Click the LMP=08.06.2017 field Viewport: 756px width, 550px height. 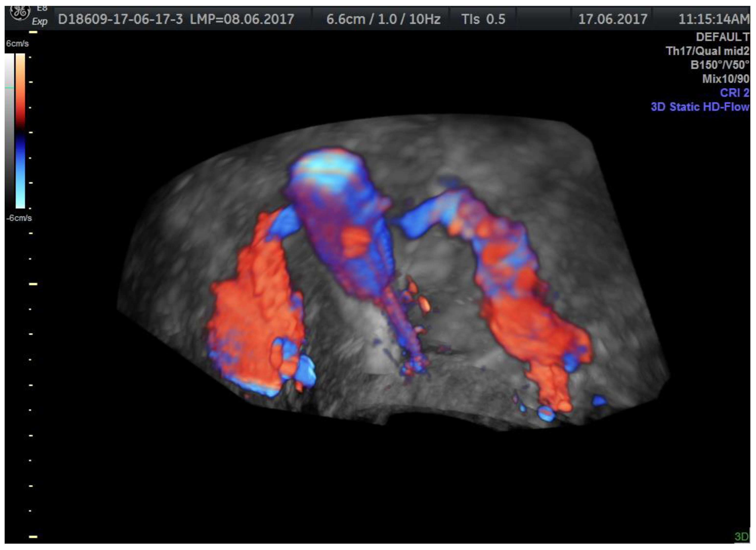tap(242, 19)
